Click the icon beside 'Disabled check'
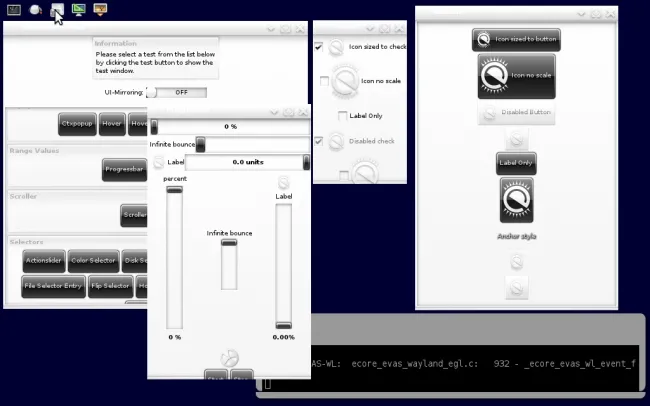 click(x=336, y=141)
